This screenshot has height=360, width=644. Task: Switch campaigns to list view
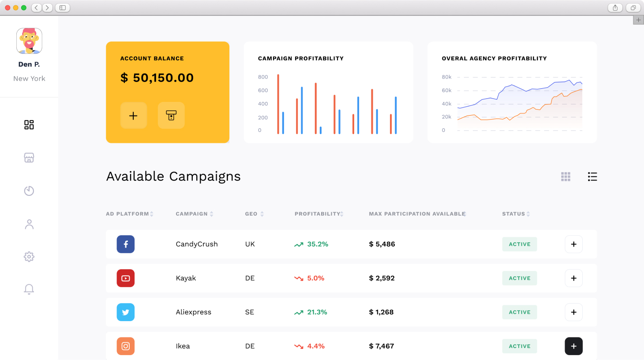tap(592, 177)
